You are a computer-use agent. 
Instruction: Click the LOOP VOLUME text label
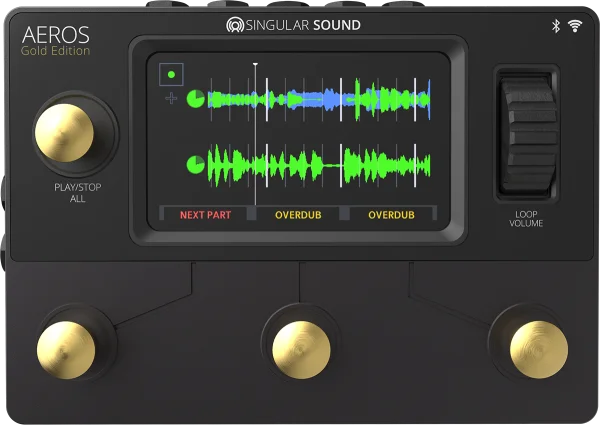pyautogui.click(x=526, y=219)
